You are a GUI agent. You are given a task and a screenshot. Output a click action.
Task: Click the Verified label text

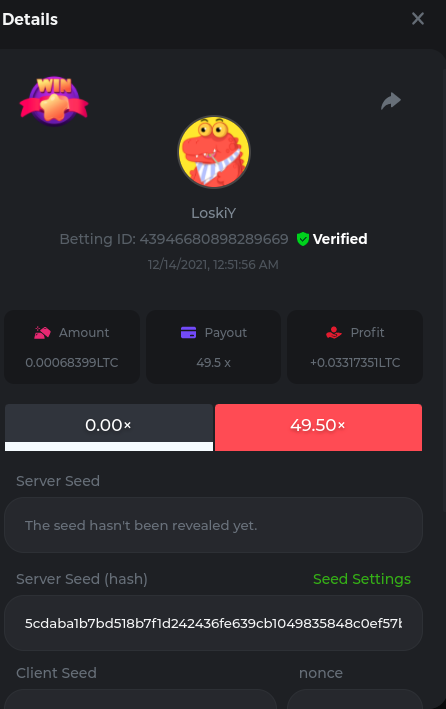click(340, 239)
